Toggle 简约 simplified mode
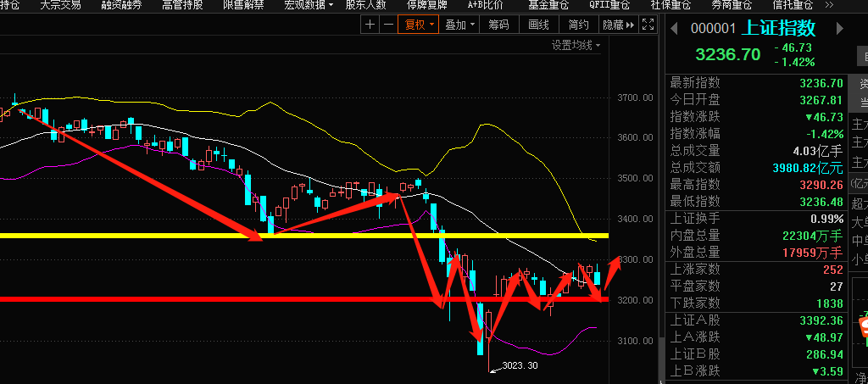Screen dimensions: 868x384 tap(578, 25)
